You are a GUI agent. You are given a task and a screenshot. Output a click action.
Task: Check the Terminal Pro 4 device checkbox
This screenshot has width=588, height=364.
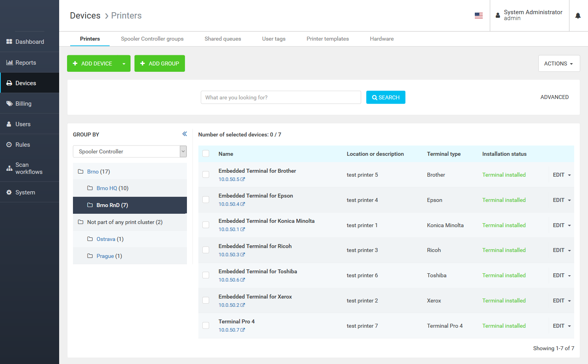205,325
